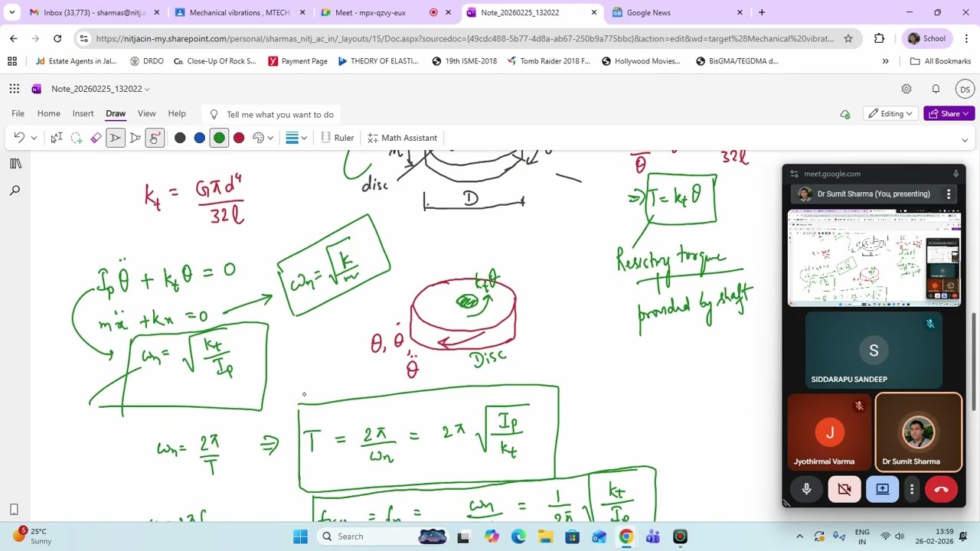
Task: Turn on camera in Meet popup
Action: (x=844, y=489)
